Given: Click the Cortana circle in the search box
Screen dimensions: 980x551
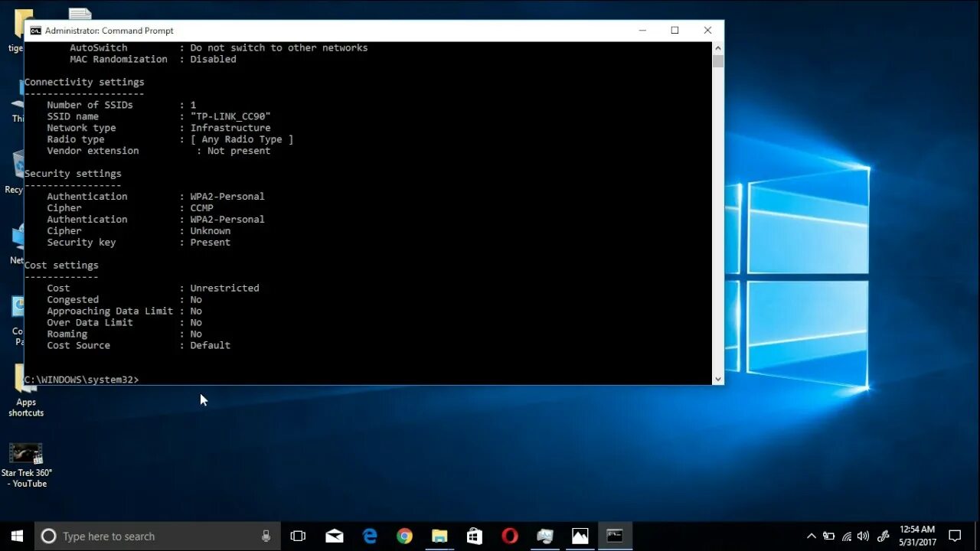Looking at the screenshot, I should [x=48, y=536].
